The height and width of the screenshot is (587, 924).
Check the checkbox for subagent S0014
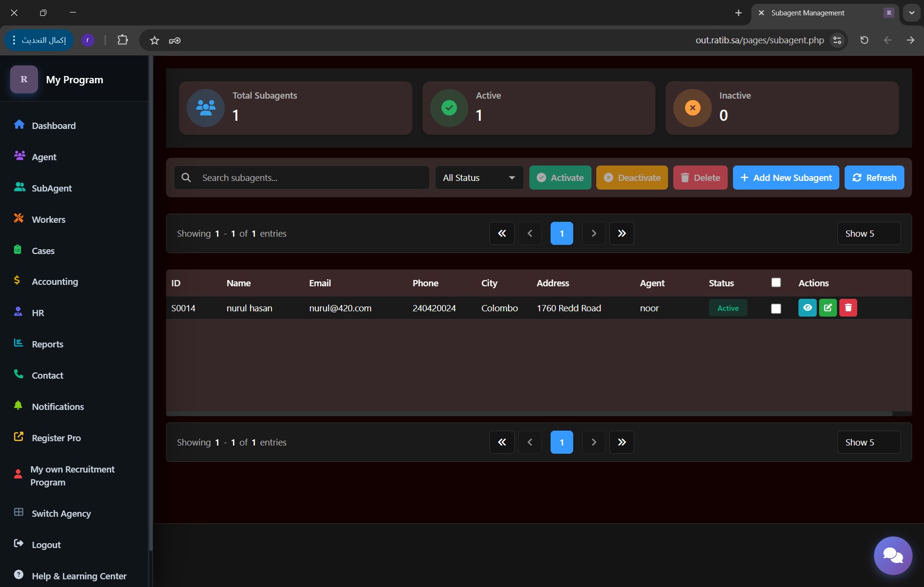[776, 308]
